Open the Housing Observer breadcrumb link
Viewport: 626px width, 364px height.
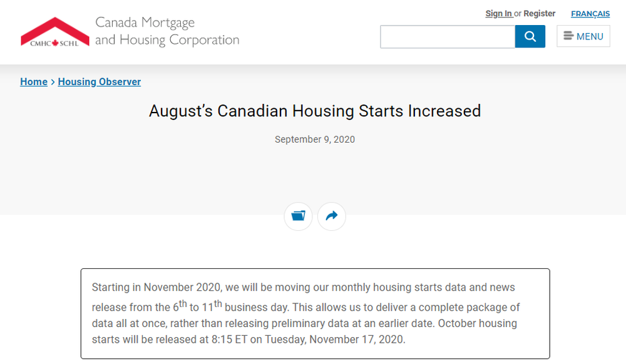pyautogui.click(x=100, y=82)
